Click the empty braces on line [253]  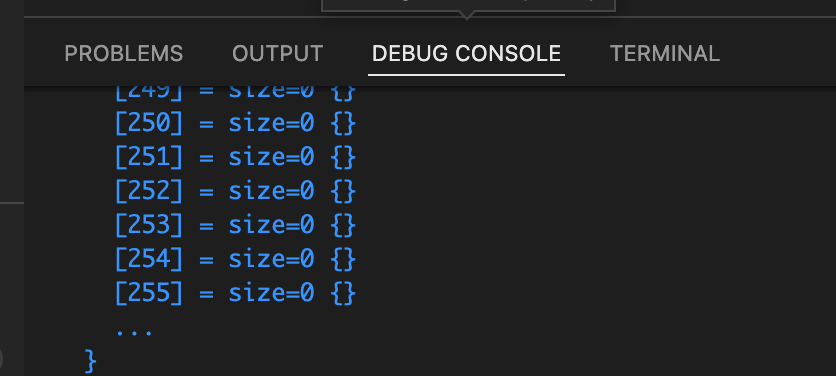point(343,225)
